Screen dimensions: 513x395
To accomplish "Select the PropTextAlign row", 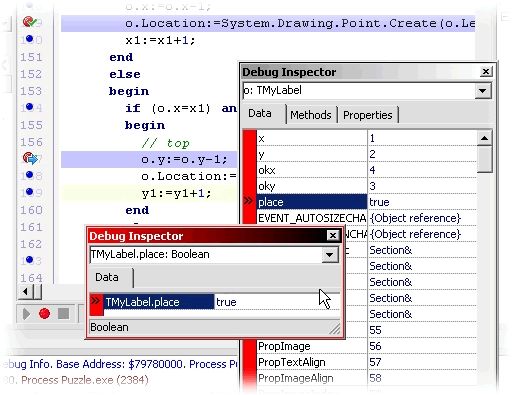I will (367, 362).
